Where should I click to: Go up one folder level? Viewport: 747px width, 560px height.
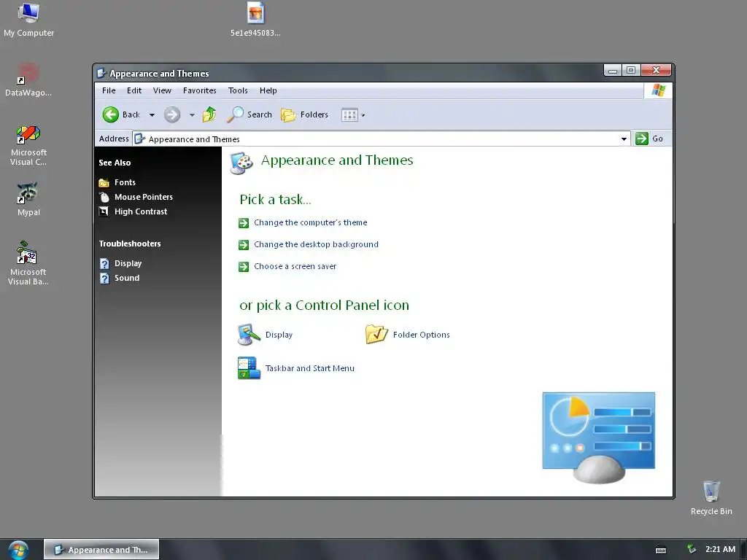209,114
